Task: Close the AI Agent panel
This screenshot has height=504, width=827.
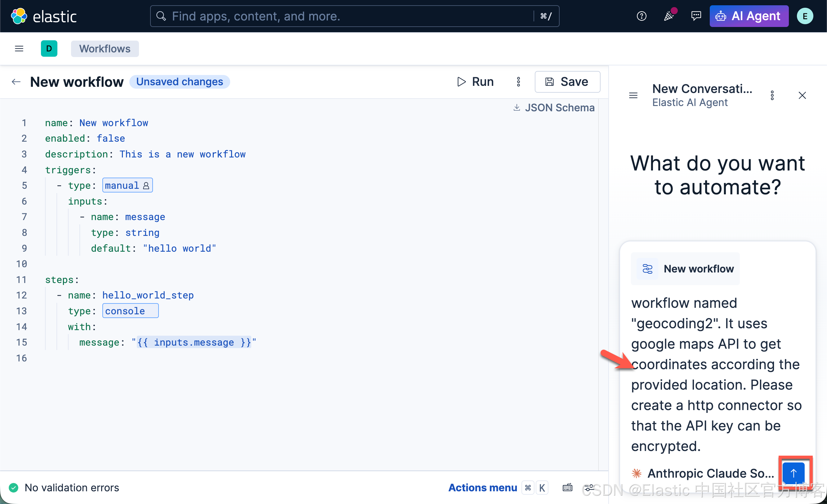Action: (802, 95)
